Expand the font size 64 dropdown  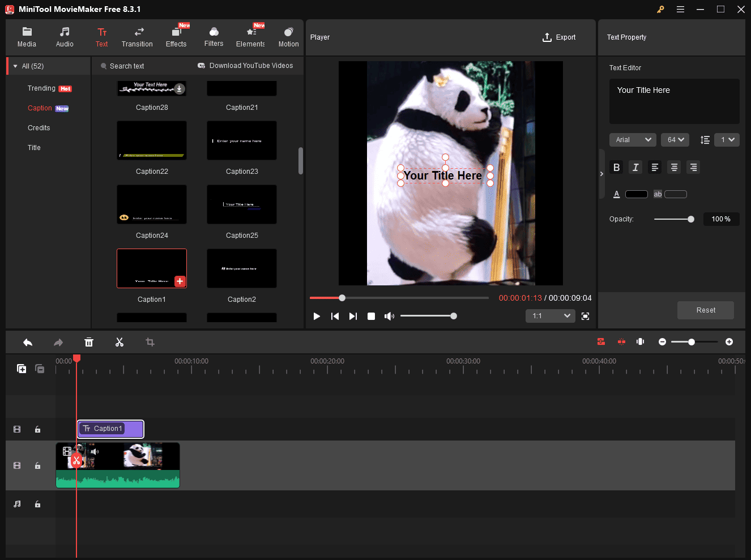coord(675,140)
